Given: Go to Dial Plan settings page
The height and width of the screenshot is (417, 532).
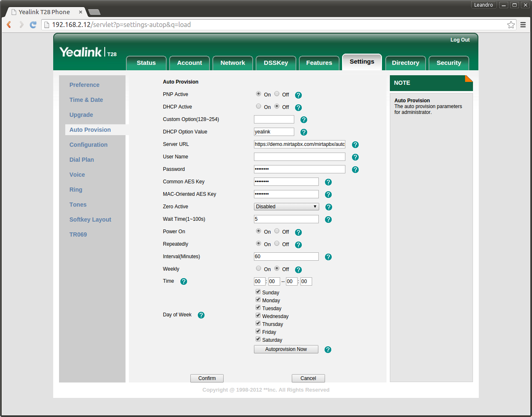Looking at the screenshot, I should [81, 160].
